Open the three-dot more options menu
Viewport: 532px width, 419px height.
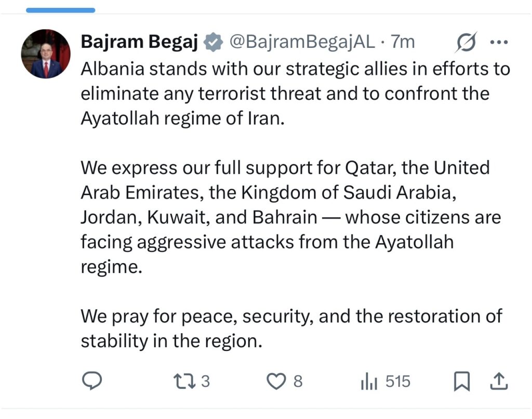[499, 43]
